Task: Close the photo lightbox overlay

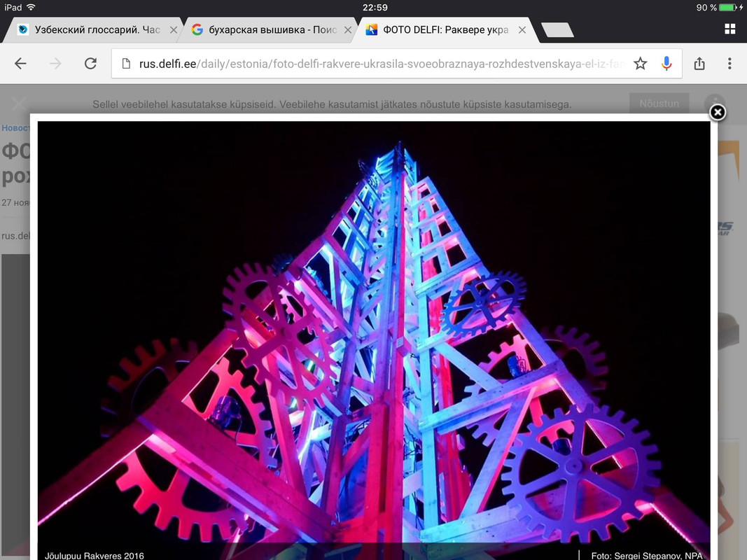Action: pos(718,113)
